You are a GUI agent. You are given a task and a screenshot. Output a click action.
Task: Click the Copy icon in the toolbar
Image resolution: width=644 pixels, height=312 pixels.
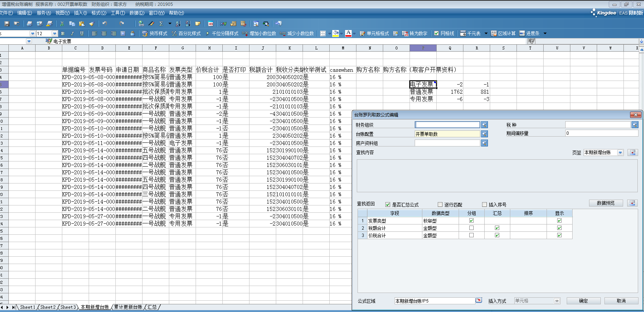click(x=72, y=23)
